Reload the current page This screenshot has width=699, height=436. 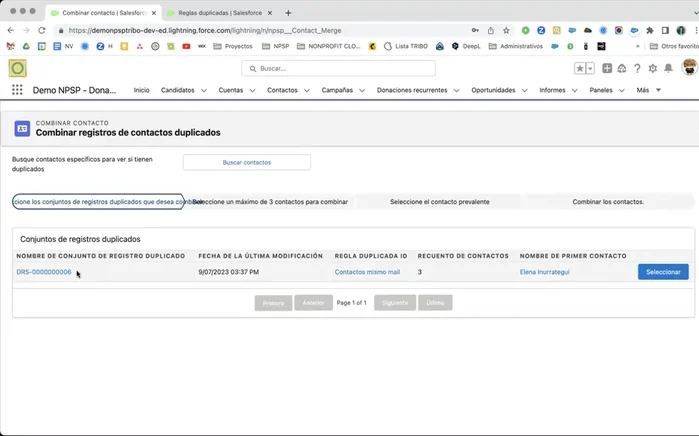click(x=41, y=30)
